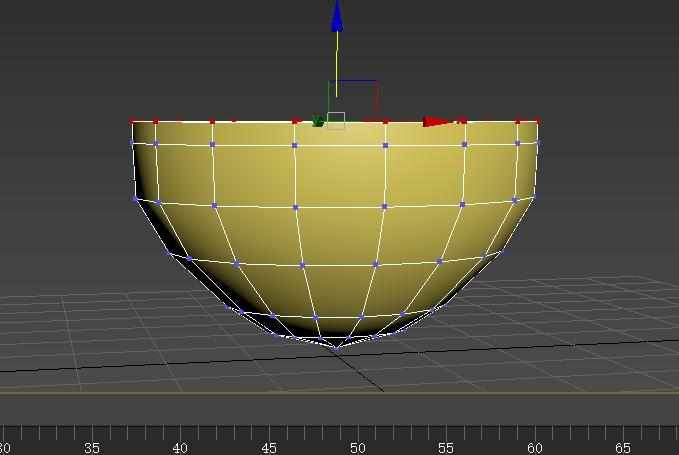Click the red X-axis arrowhead on gizmo
This screenshot has height=455, width=679.
point(436,122)
